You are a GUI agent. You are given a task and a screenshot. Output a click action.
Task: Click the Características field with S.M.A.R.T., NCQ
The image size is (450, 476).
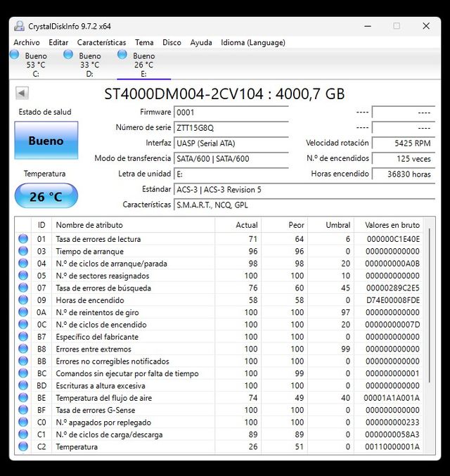[x=304, y=205]
